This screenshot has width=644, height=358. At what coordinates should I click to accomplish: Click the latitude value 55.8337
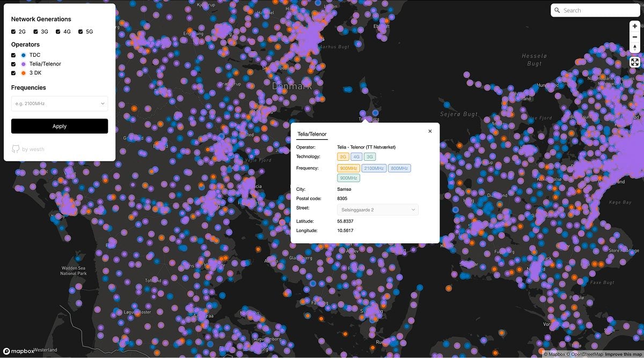(345, 221)
